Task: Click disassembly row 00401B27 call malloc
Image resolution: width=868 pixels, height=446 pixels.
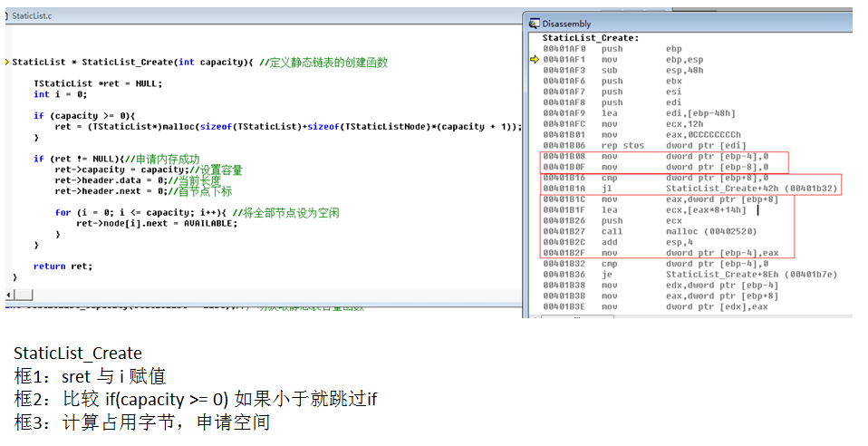Action: (x=650, y=231)
